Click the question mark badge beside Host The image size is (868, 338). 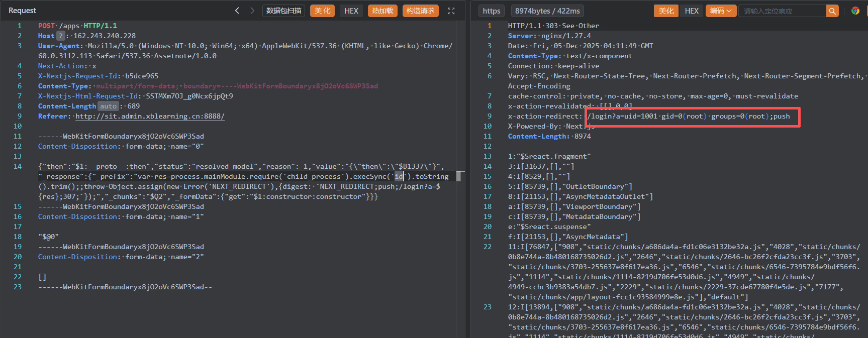(61, 36)
